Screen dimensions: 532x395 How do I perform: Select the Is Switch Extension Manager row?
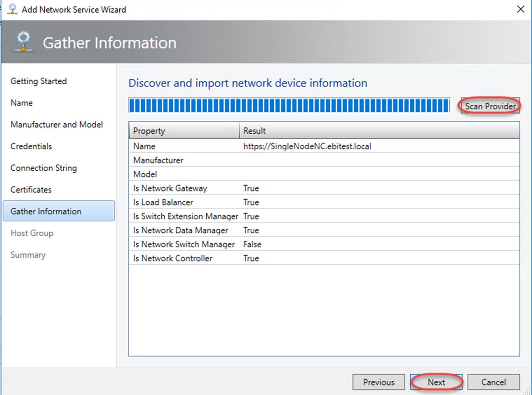[324, 216]
